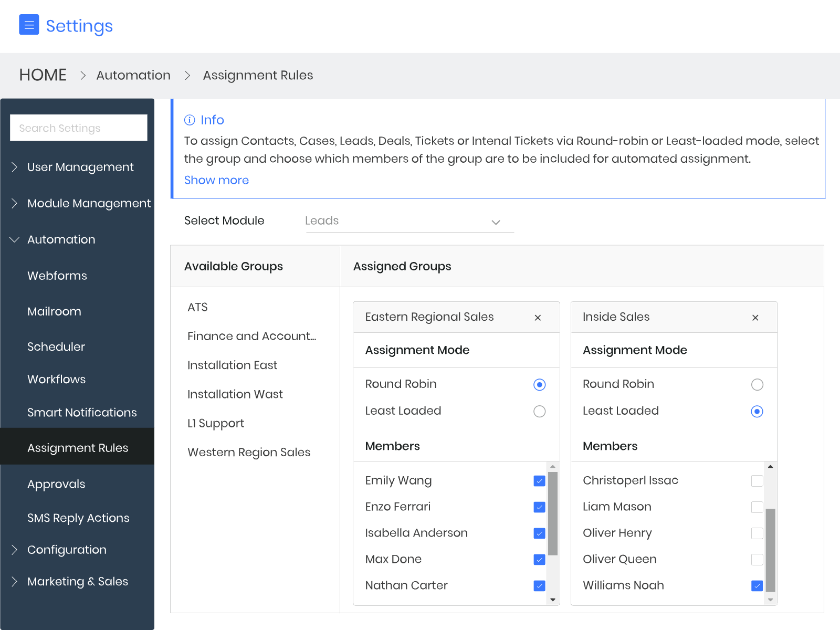Open the hamburger menu icon beside Settings
Image resolution: width=840 pixels, height=630 pixels.
point(29,25)
